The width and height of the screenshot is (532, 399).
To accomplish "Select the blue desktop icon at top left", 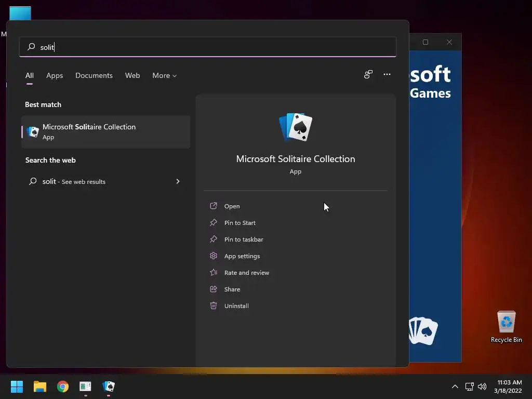I will coord(20,14).
